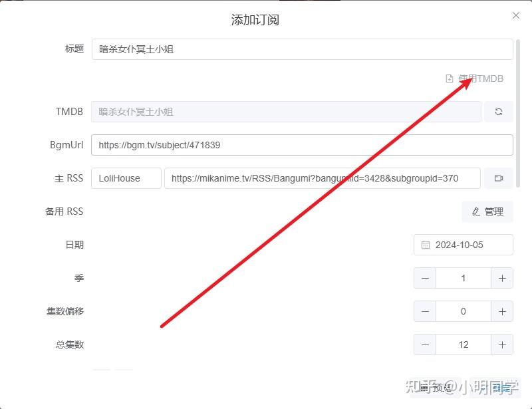The width and height of the screenshot is (532, 409).
Task: Click the BgmUrl bangumi link field
Action: (303, 145)
